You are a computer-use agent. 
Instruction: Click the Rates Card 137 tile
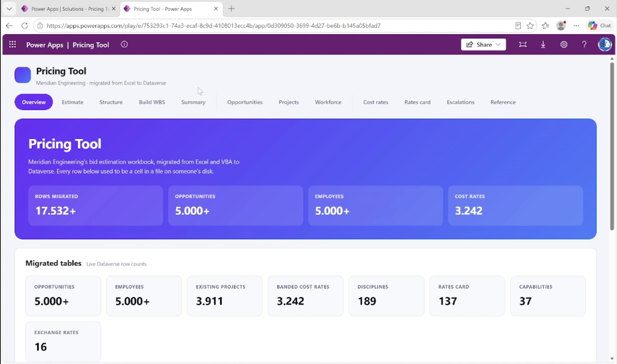click(467, 296)
